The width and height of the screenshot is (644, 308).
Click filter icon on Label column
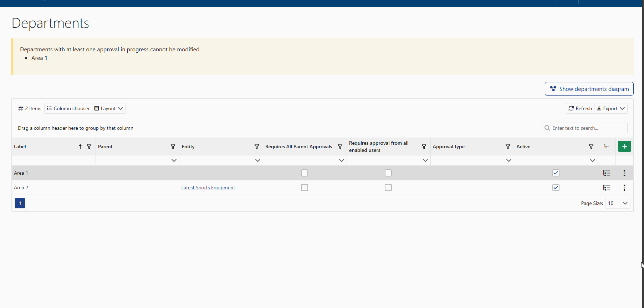[x=89, y=147]
